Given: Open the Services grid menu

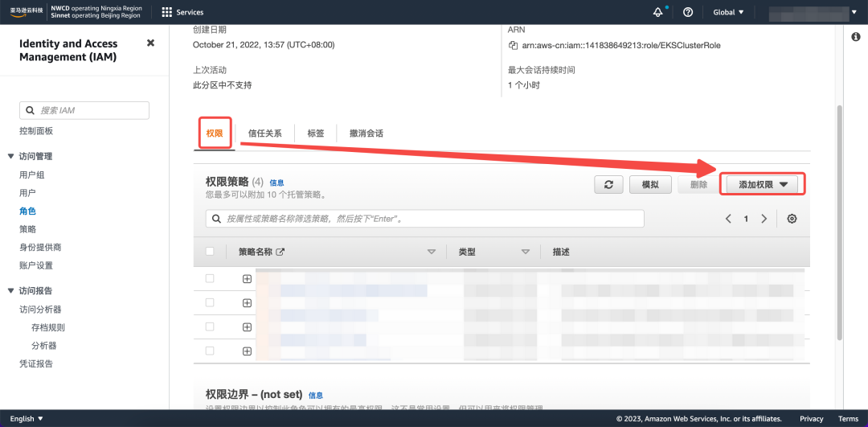Looking at the screenshot, I should point(182,12).
